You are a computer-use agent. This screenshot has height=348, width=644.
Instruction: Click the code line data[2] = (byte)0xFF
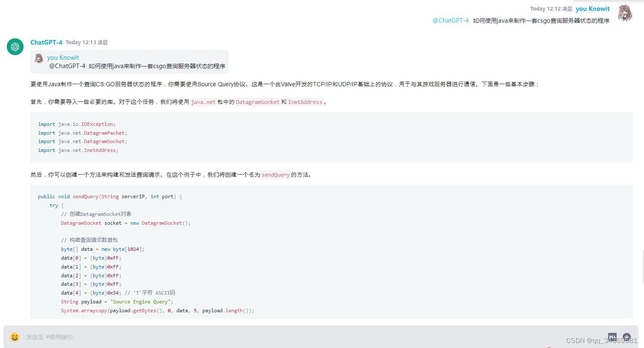(91, 276)
